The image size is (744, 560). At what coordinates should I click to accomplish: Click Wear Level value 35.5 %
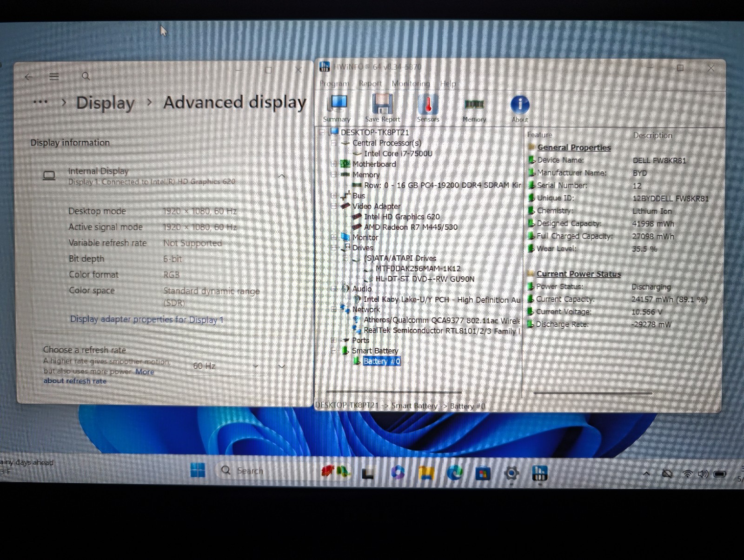tap(644, 249)
